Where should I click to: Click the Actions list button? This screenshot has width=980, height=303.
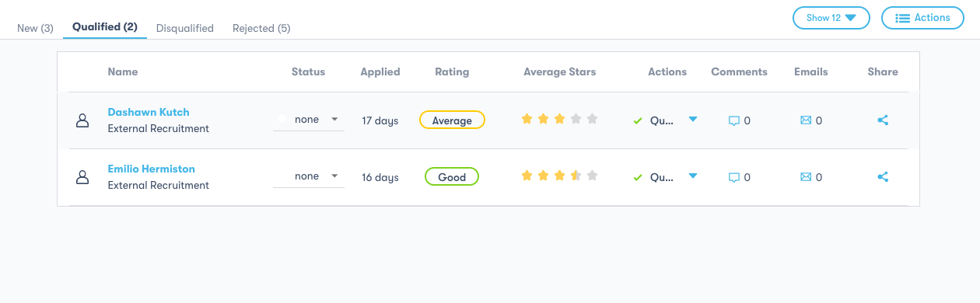click(x=922, y=18)
